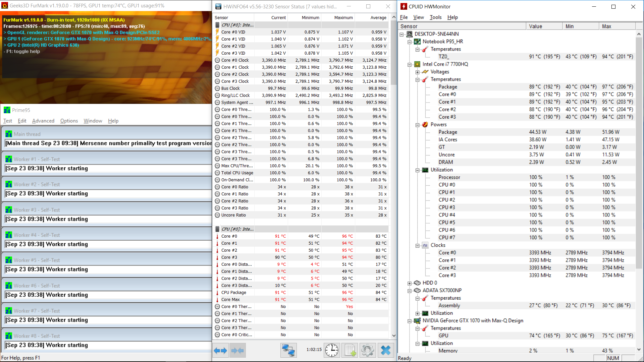Open the Tools menu in HWMonitor

pyautogui.click(x=436, y=17)
